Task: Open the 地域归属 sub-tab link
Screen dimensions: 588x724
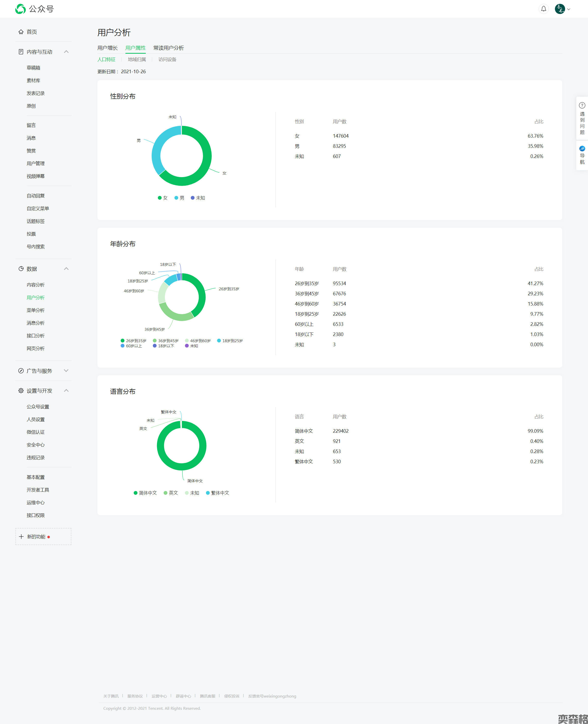Action: tap(137, 60)
